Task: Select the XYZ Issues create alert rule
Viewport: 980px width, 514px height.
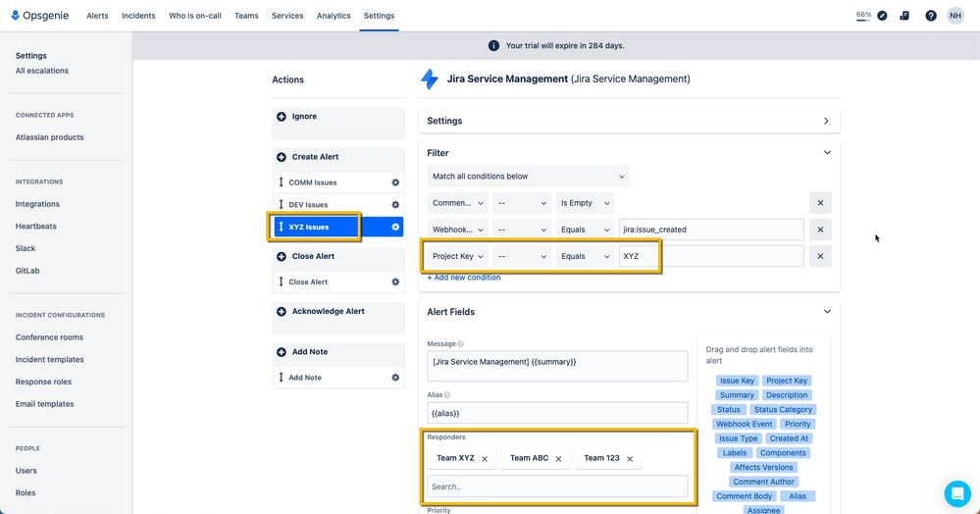Action: 338,227
